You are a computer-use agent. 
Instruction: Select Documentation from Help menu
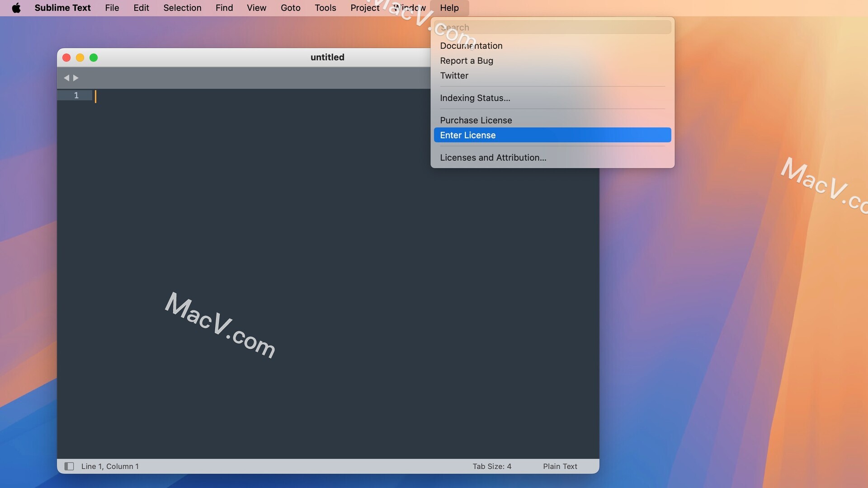[x=552, y=46]
